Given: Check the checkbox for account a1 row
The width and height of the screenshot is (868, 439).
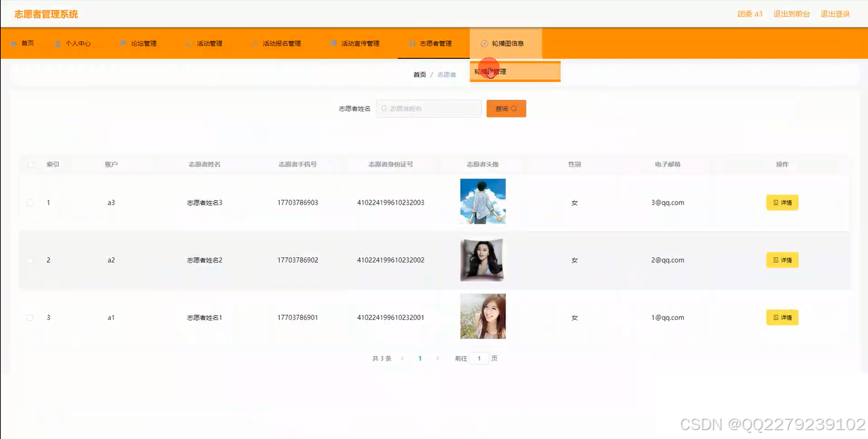Looking at the screenshot, I should 29,317.
